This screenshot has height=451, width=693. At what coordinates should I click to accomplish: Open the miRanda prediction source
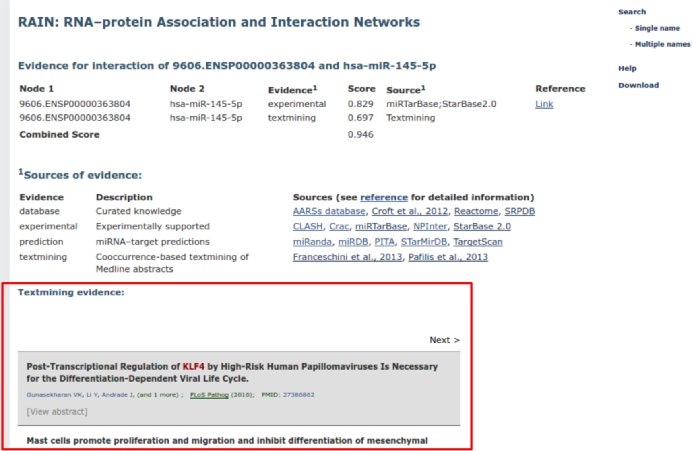click(x=310, y=242)
